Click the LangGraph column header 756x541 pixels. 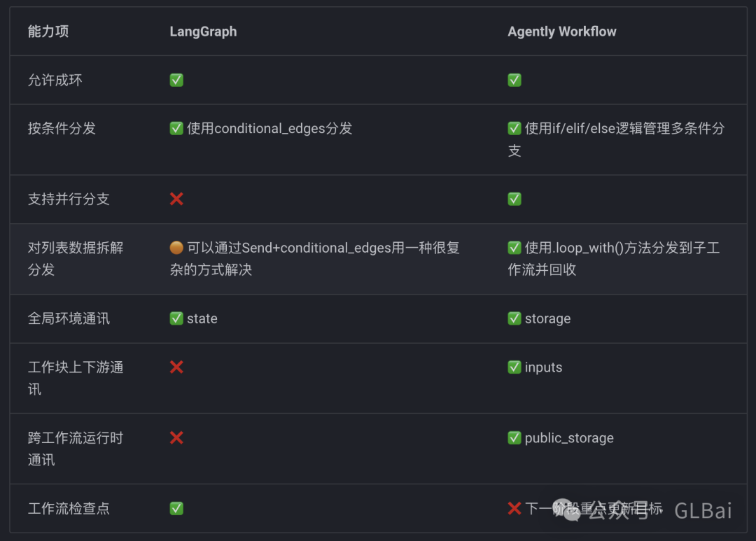point(203,31)
